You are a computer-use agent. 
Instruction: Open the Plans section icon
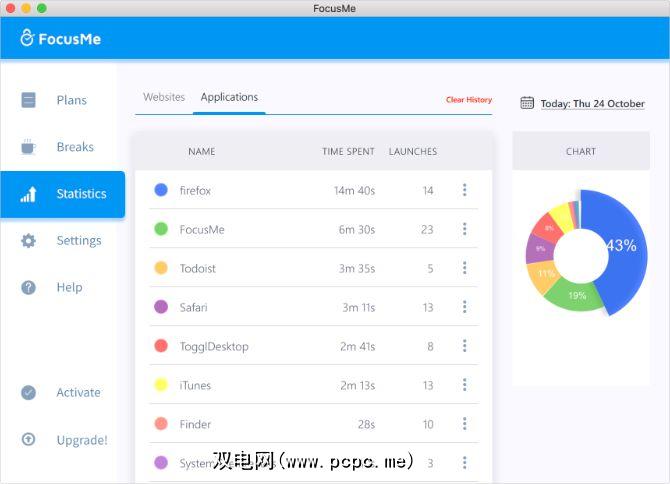tap(29, 100)
